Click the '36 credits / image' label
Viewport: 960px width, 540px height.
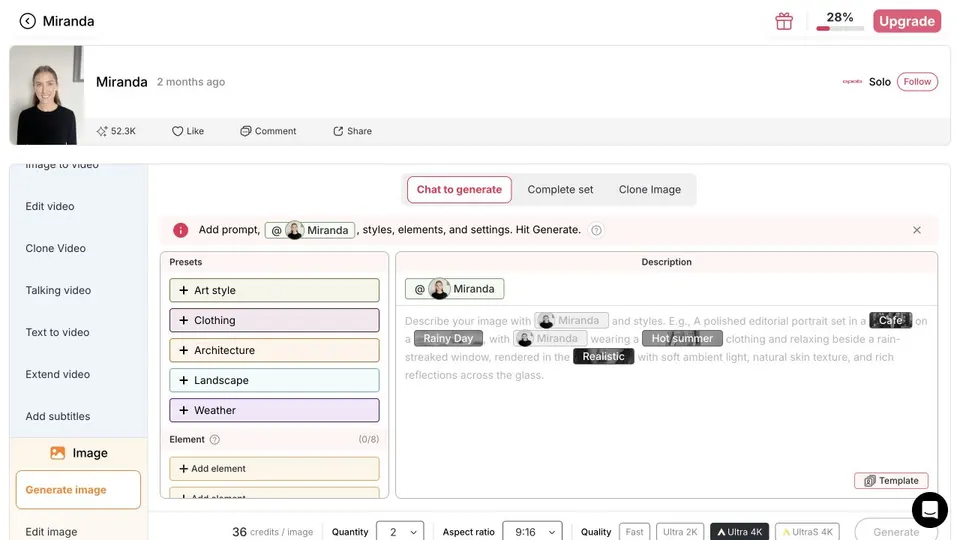coord(272,531)
